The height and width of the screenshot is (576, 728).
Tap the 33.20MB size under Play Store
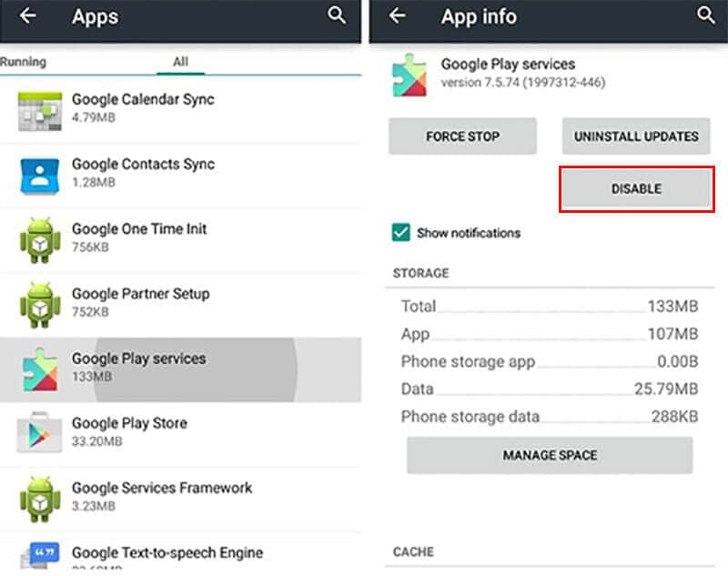(97, 441)
